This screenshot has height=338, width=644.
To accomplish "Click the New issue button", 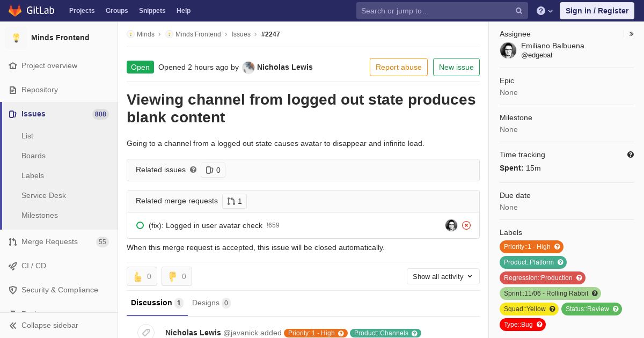I will (456, 67).
